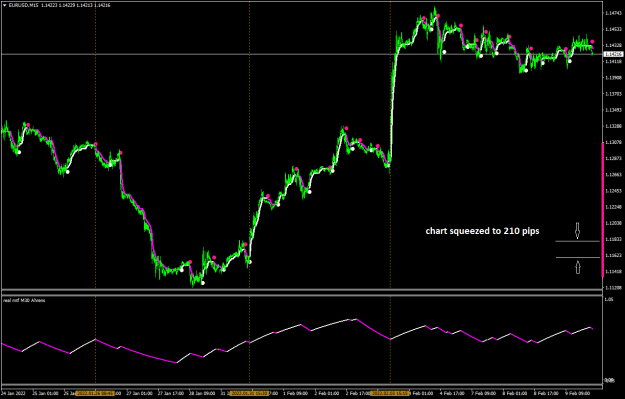Click the orange 2022.01.31 date marker
The height and width of the screenshot is (399, 625).
pyautogui.click(x=249, y=393)
